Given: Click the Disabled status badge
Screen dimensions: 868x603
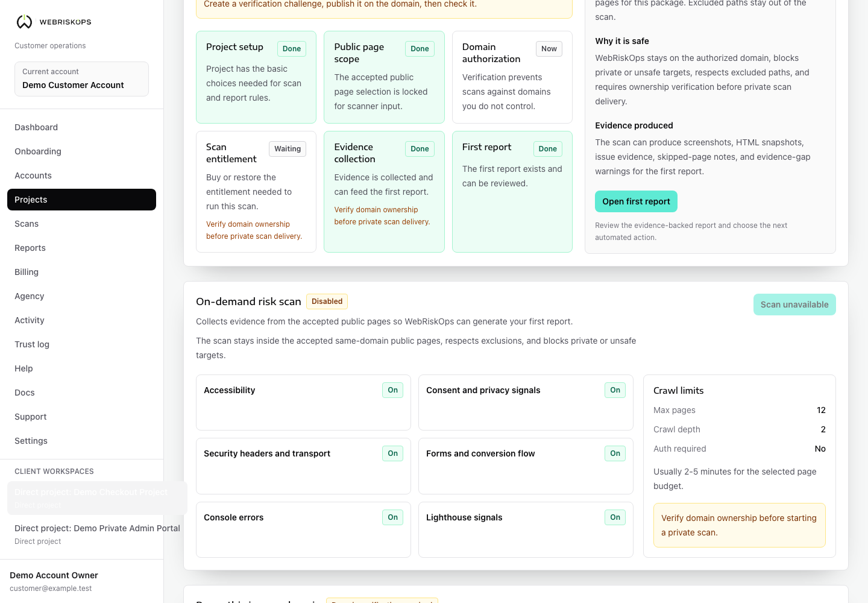Looking at the screenshot, I should (x=327, y=301).
